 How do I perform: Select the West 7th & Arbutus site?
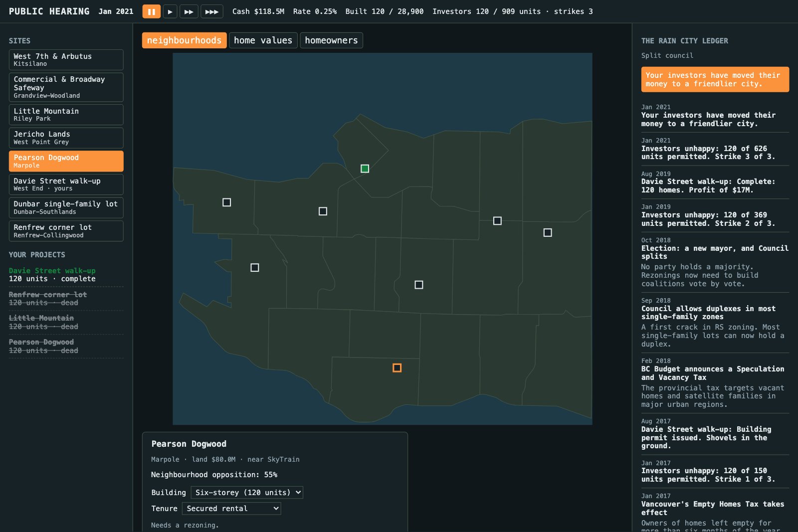[x=66, y=60]
